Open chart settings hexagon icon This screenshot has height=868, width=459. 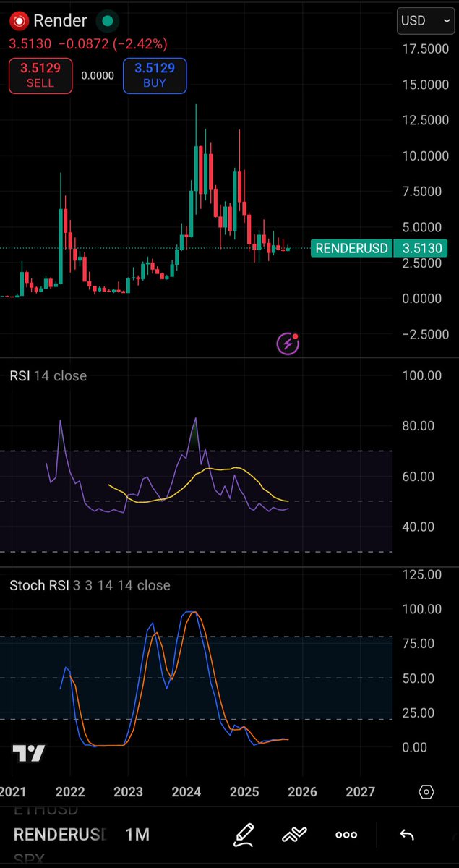click(426, 791)
